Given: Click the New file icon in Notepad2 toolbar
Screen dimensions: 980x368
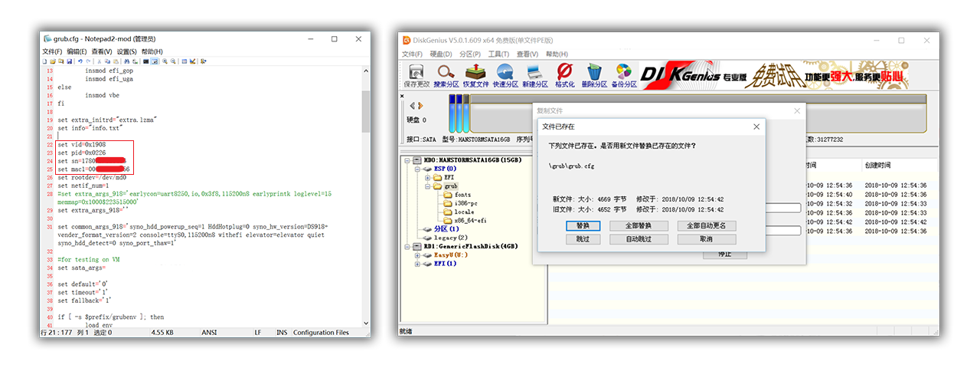Looking at the screenshot, I should pyautogui.click(x=44, y=61).
